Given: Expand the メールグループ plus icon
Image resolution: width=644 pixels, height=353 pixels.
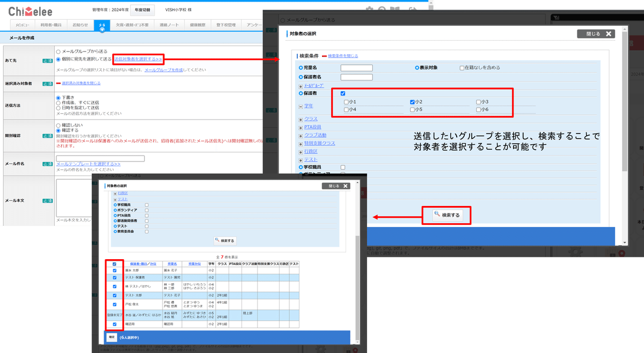Looking at the screenshot, I should (x=301, y=86).
